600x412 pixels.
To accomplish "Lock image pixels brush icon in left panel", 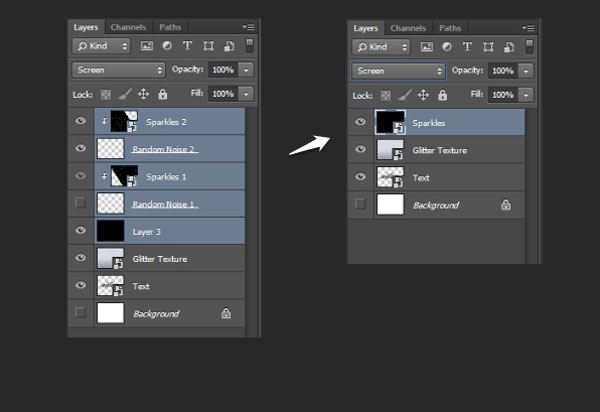I will (x=125, y=94).
